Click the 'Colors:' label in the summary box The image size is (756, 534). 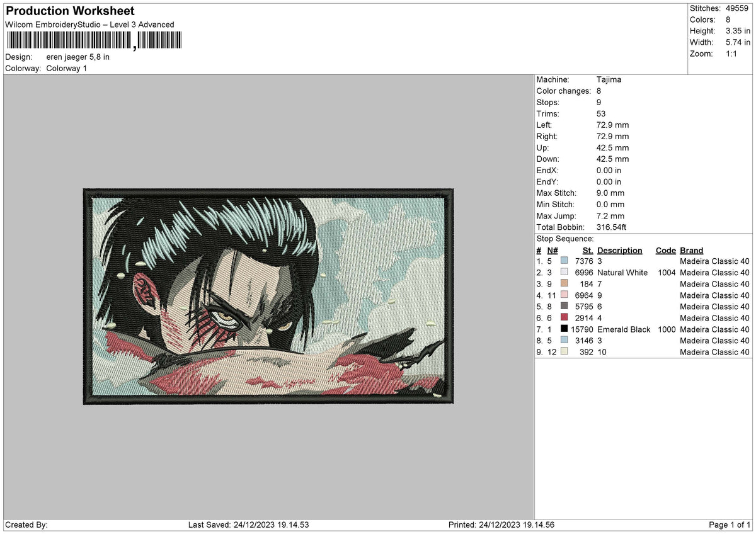coord(703,20)
